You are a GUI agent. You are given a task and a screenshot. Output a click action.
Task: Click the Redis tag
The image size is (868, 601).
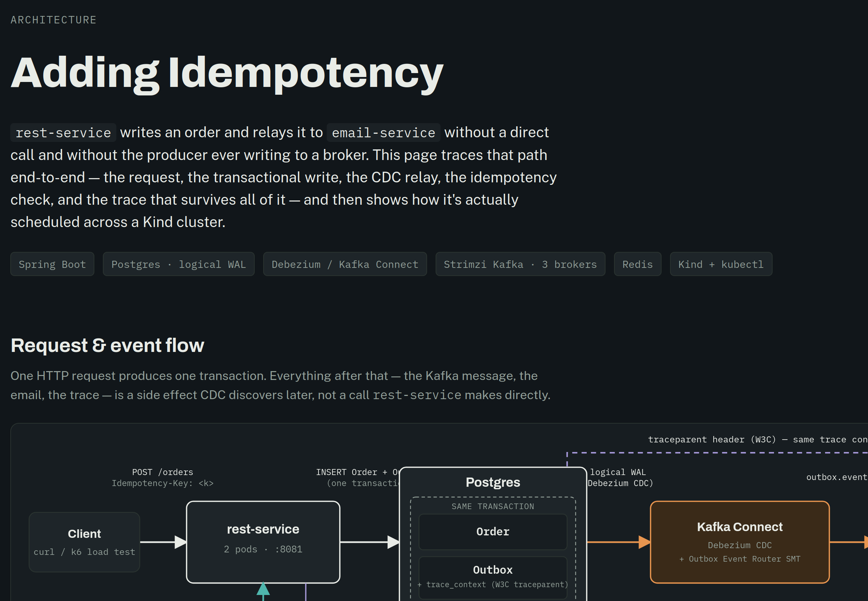[x=637, y=264]
